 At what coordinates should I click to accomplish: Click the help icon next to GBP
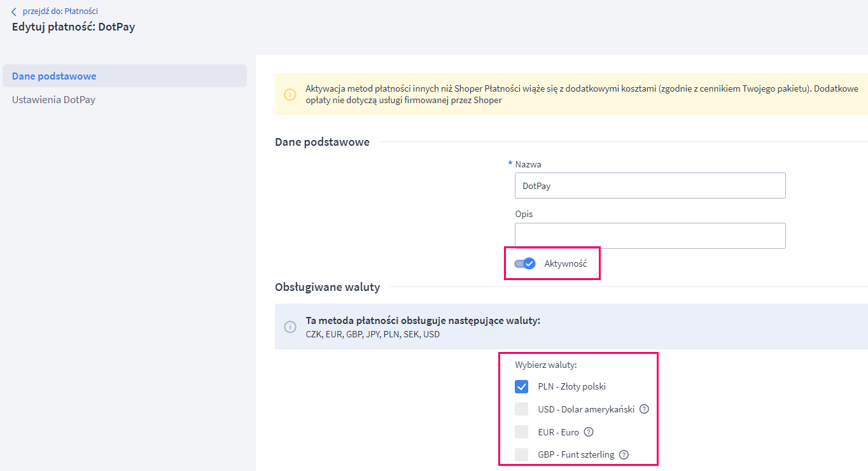click(624, 455)
